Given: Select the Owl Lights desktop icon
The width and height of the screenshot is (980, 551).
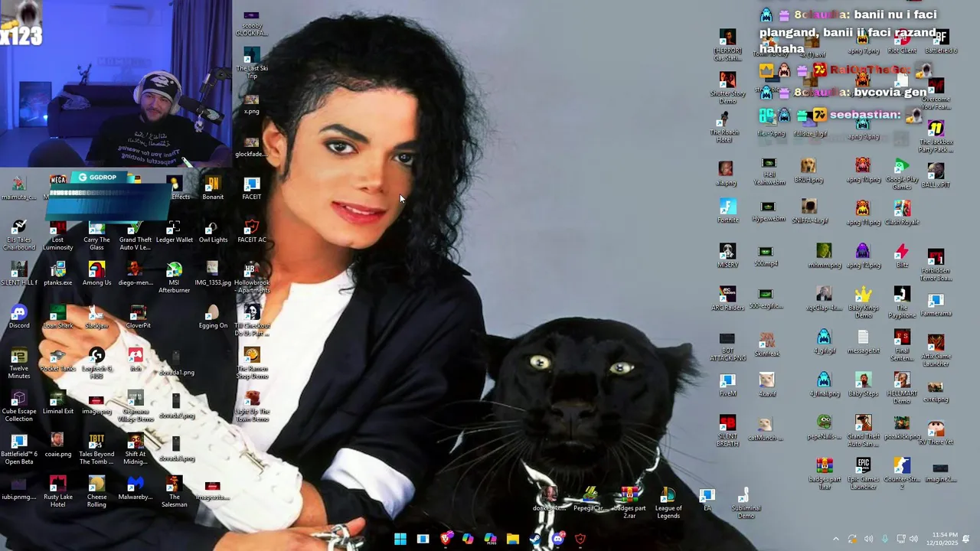Looking at the screenshot, I should [213, 232].
